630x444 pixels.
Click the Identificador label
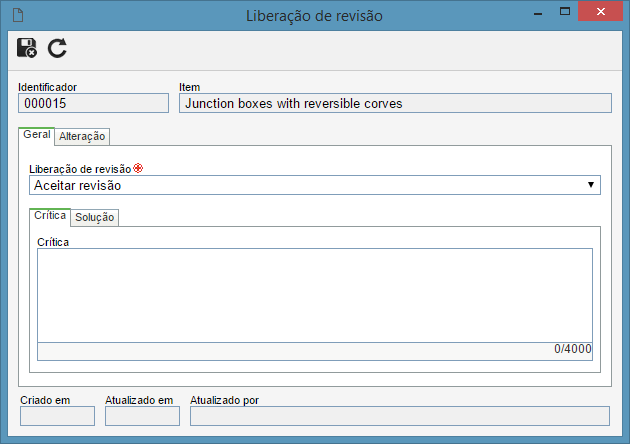pyautogui.click(x=47, y=87)
